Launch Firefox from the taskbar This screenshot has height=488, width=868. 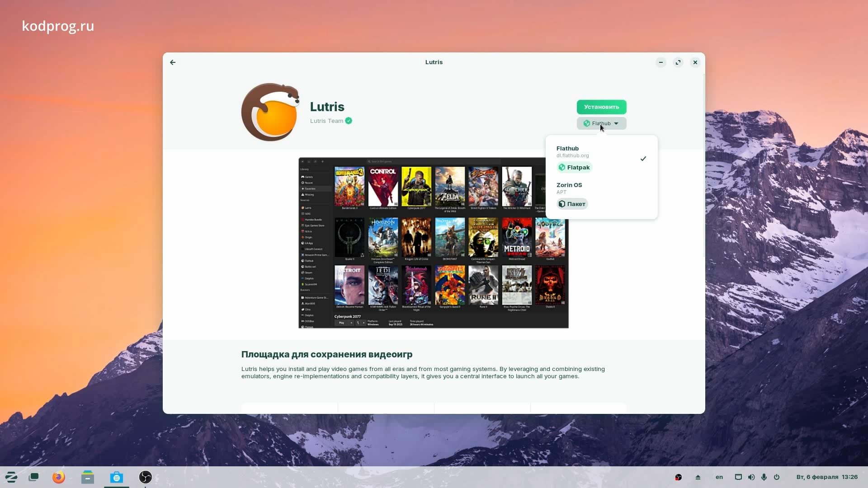59,477
